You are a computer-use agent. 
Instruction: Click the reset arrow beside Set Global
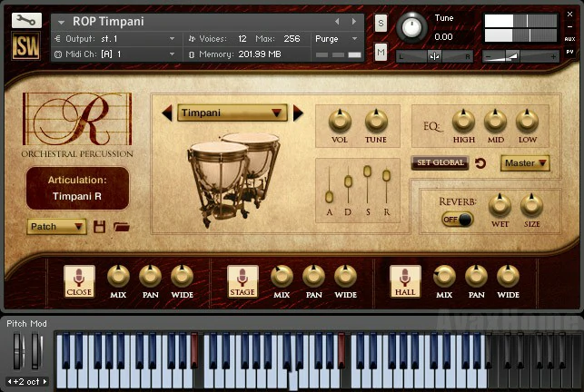(480, 164)
